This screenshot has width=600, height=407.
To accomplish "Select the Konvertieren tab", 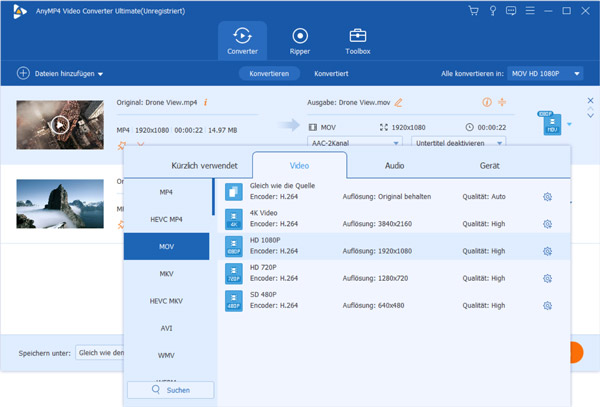I will pyautogui.click(x=269, y=73).
